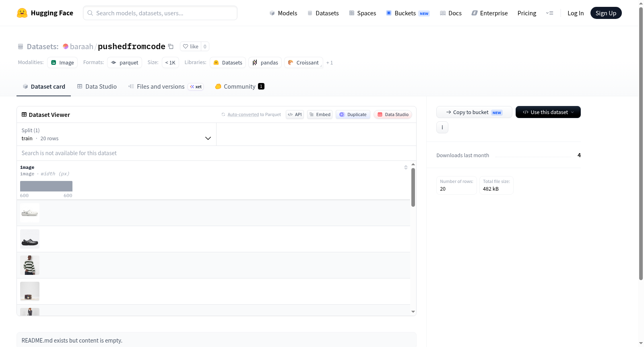Click the striped sweater image thumbnail
644x347 pixels.
30,265
